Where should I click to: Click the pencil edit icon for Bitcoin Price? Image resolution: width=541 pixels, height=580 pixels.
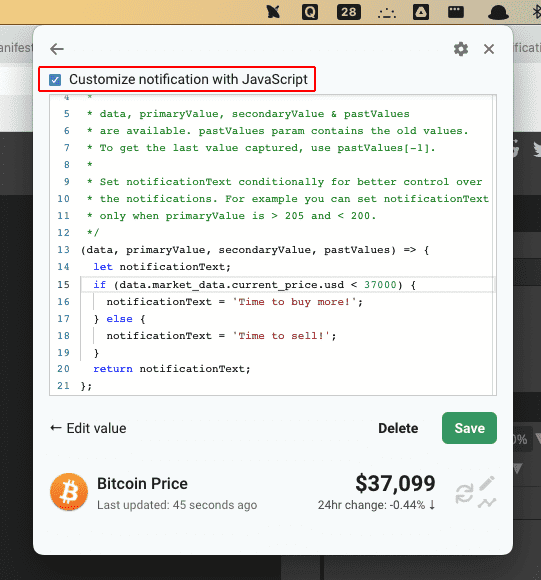pos(487,483)
